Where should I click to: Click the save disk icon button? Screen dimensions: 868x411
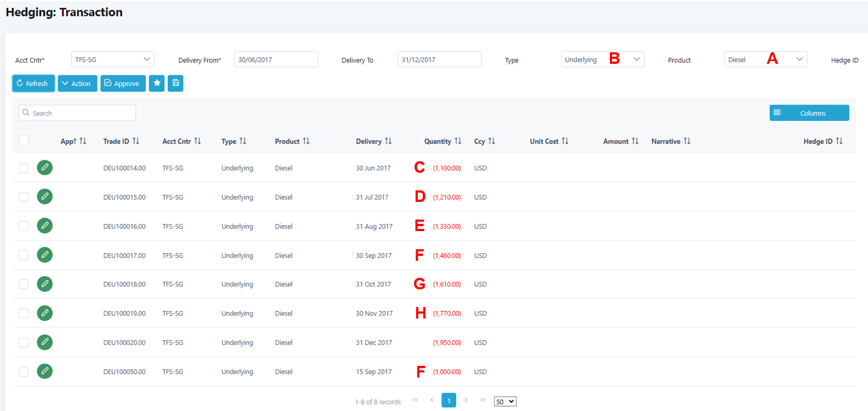pyautogui.click(x=176, y=83)
